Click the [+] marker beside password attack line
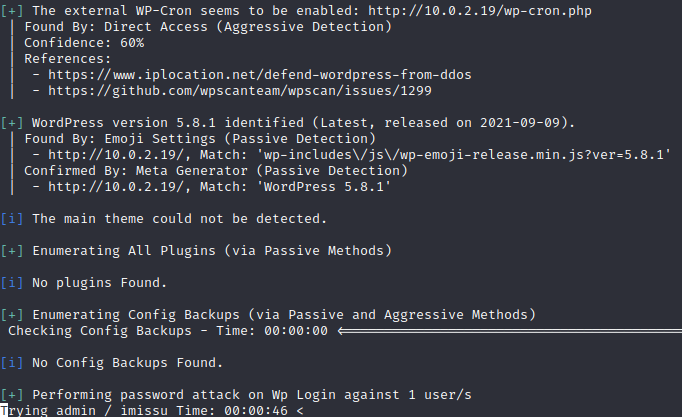The image size is (682, 417). coord(12,395)
